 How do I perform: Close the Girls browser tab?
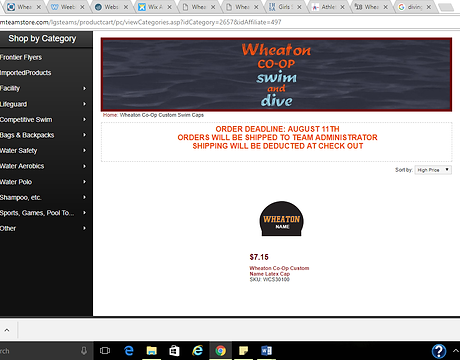[x=299, y=7]
